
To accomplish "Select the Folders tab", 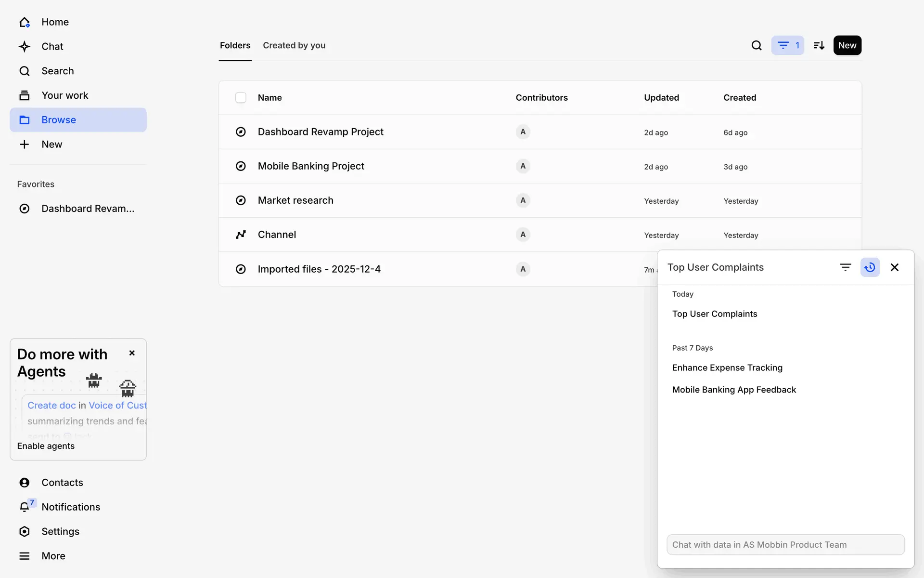I will 235,45.
